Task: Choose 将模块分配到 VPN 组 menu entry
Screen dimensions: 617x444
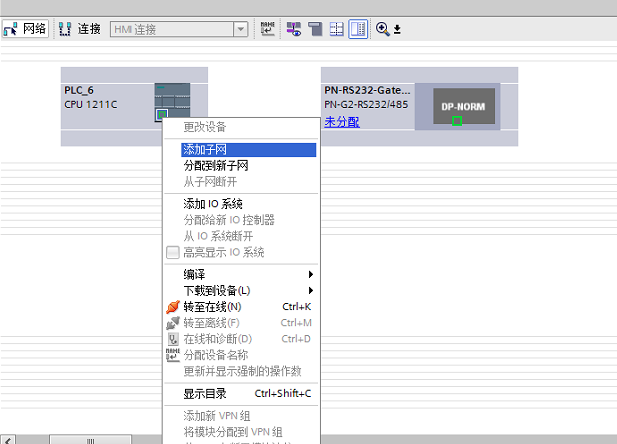Action: coord(241,432)
